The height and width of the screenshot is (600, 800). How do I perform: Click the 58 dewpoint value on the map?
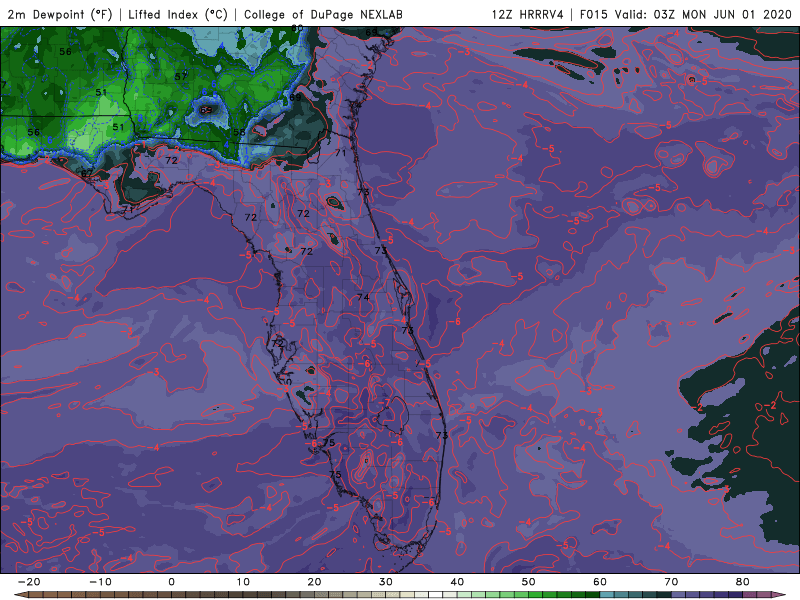[239, 132]
